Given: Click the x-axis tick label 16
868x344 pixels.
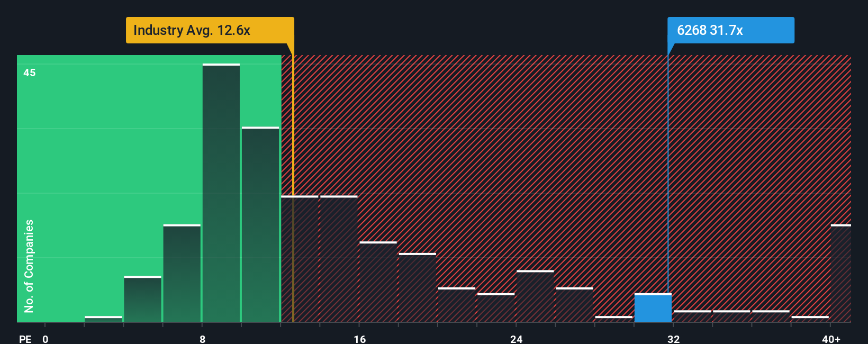Looking at the screenshot, I should coord(359,339).
